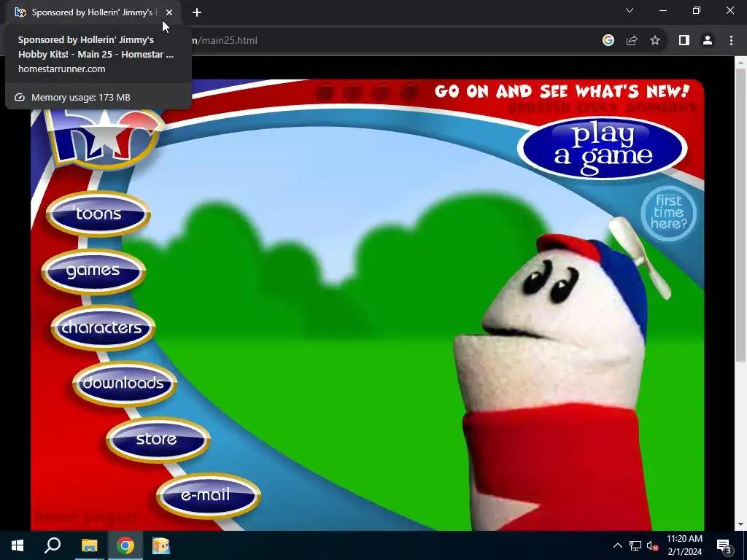Click the address bar URL main25.html
The image size is (747, 560).
click(x=224, y=41)
